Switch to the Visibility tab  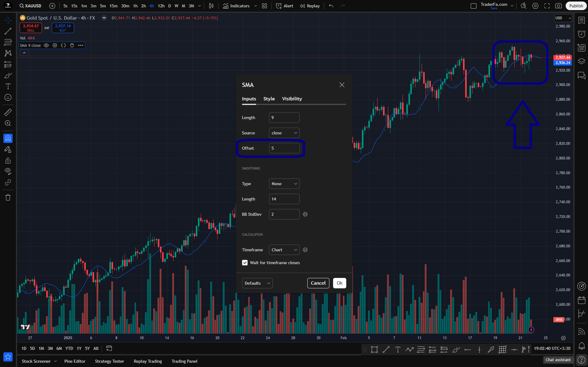click(292, 99)
